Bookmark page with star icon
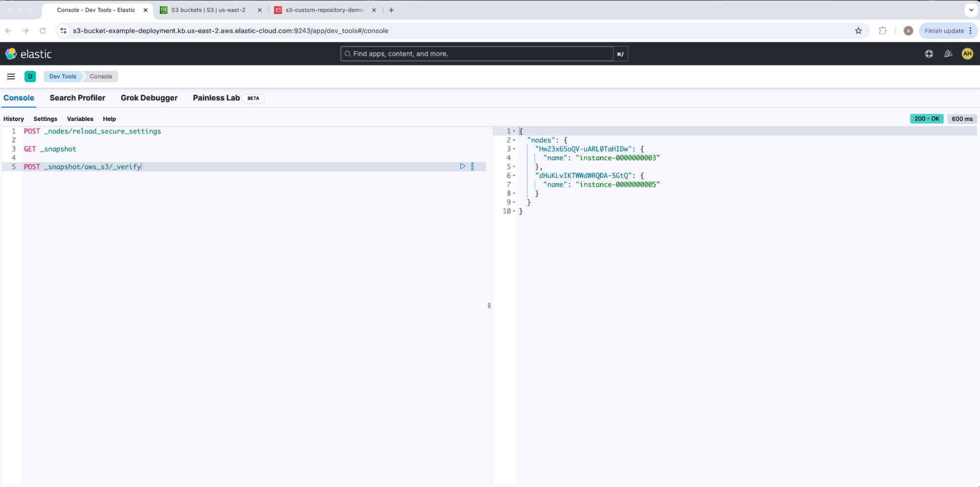Image resolution: width=980 pixels, height=487 pixels. click(x=858, y=31)
